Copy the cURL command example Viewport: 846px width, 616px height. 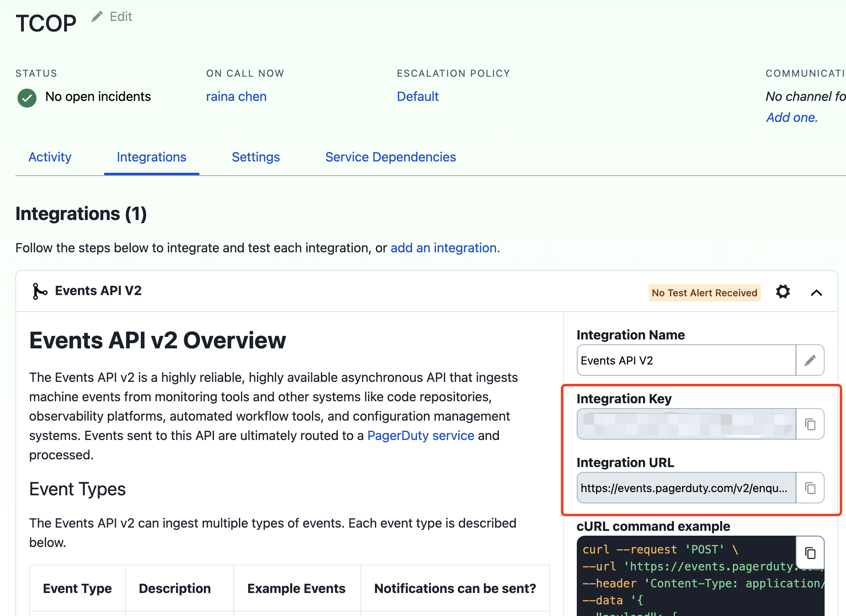[x=810, y=553]
